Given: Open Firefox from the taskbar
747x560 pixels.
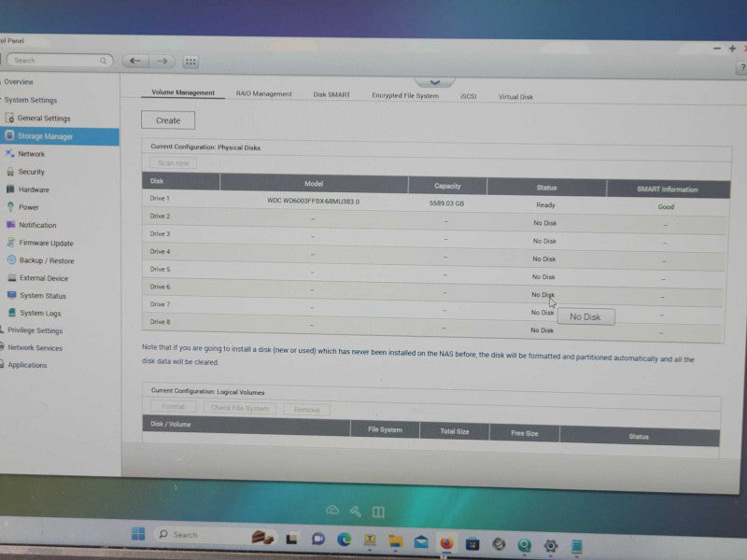Looking at the screenshot, I should coord(446,543).
